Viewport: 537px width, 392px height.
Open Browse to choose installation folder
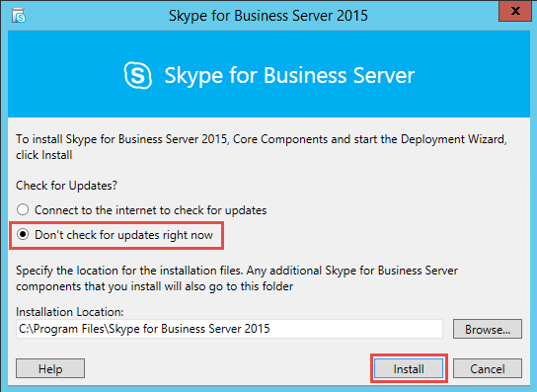pyautogui.click(x=488, y=329)
